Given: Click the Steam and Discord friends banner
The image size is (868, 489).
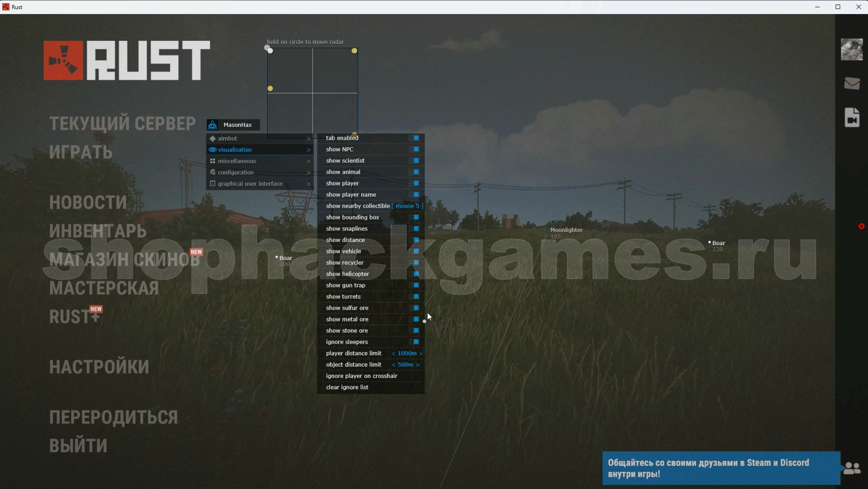Looking at the screenshot, I should click(x=720, y=468).
